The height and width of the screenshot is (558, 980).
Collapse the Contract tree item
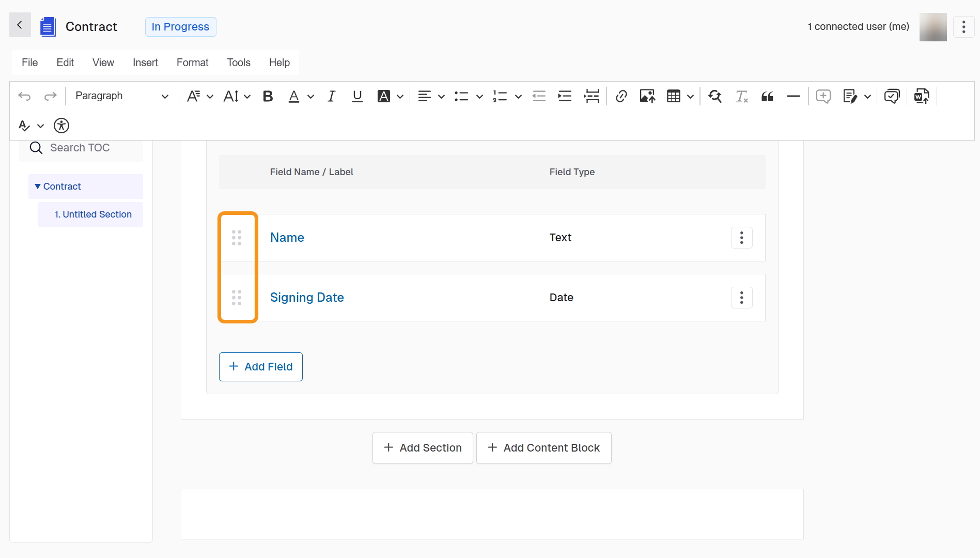coord(38,187)
